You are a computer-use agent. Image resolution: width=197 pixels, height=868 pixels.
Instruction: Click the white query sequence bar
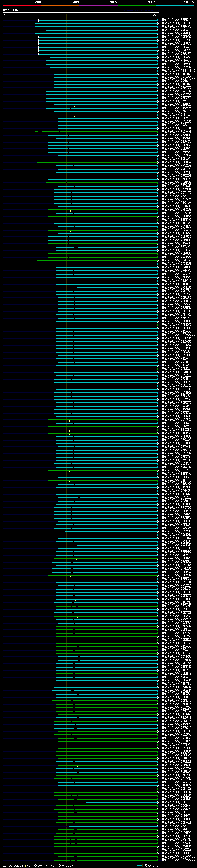click(x=81, y=13)
